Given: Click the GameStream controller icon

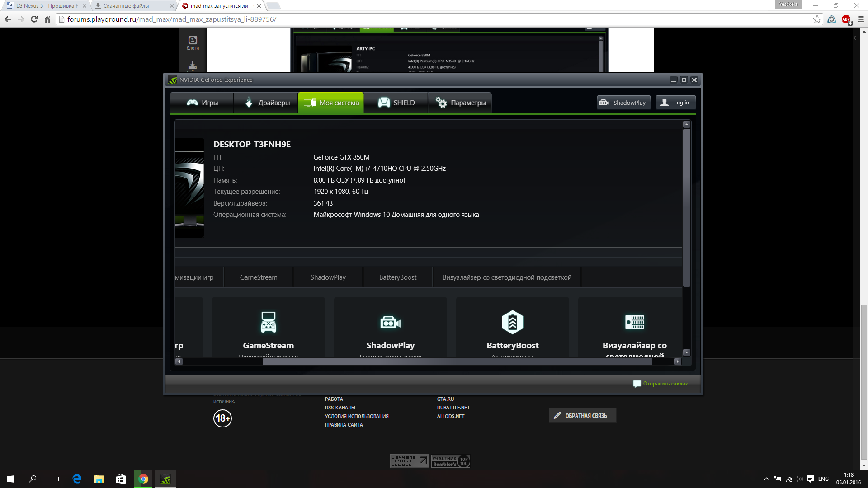Looking at the screenshot, I should coord(268,322).
